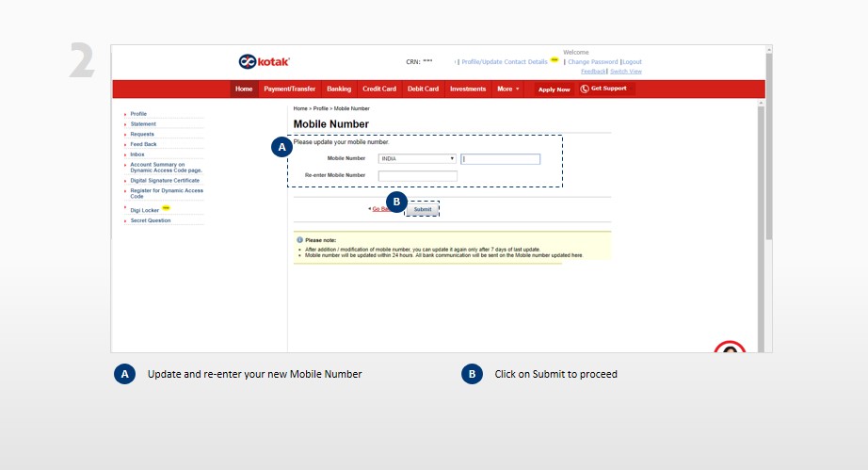Click the Mobile Number heading
868x470 pixels.
tap(331, 124)
